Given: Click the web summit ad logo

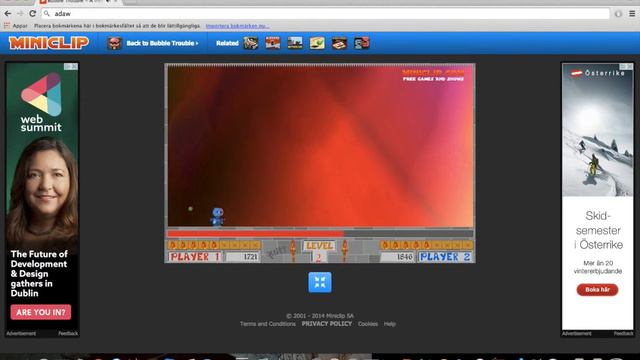Looking at the screenshot, I should [41, 102].
